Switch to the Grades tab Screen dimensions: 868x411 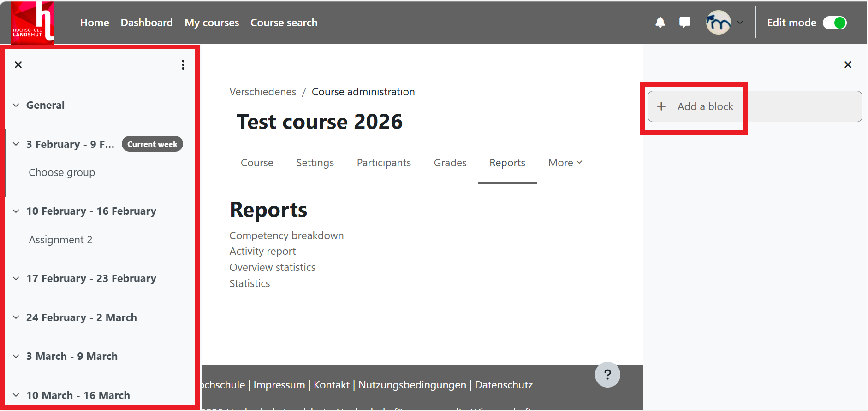450,163
